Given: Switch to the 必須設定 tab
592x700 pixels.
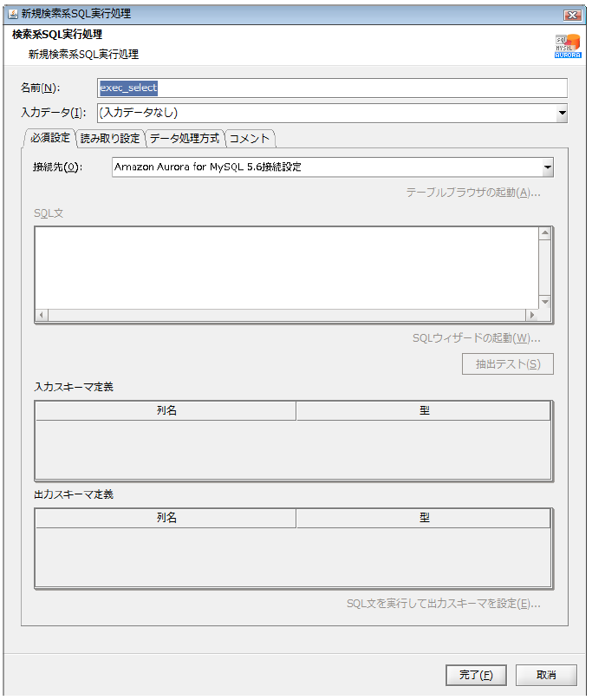Looking at the screenshot, I should click(x=50, y=138).
